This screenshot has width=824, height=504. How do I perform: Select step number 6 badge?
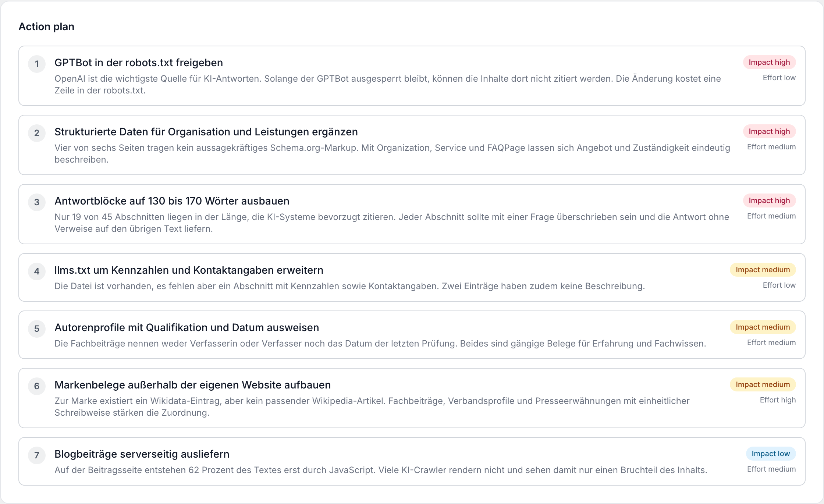coord(37,386)
